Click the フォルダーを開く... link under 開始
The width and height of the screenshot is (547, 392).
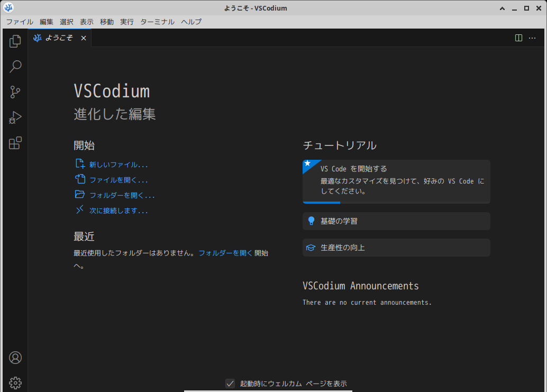tap(122, 195)
